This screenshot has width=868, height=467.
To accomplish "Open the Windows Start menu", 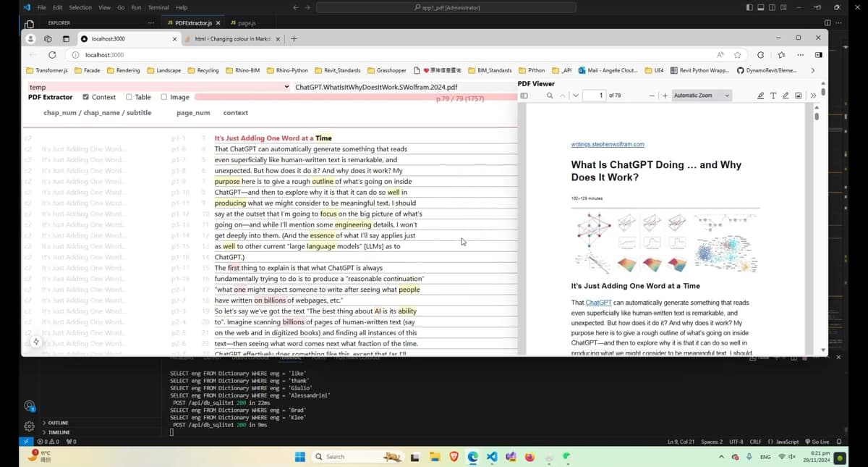I will pos(299,457).
